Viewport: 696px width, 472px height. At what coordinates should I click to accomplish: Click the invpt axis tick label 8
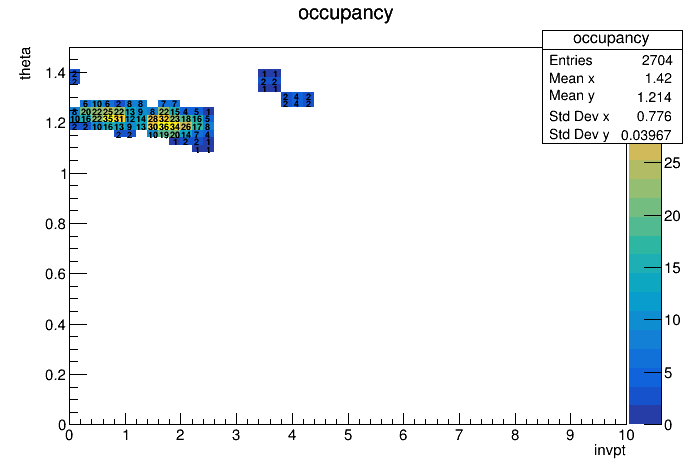[x=514, y=435]
